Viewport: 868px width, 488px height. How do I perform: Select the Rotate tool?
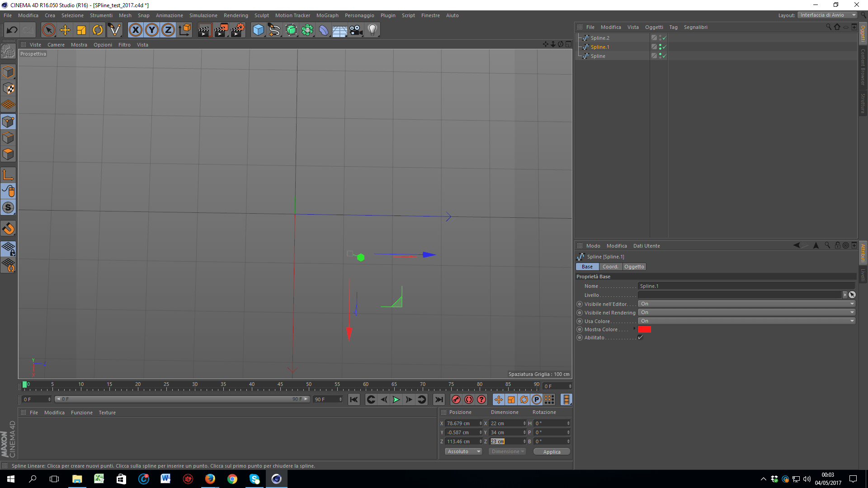98,30
